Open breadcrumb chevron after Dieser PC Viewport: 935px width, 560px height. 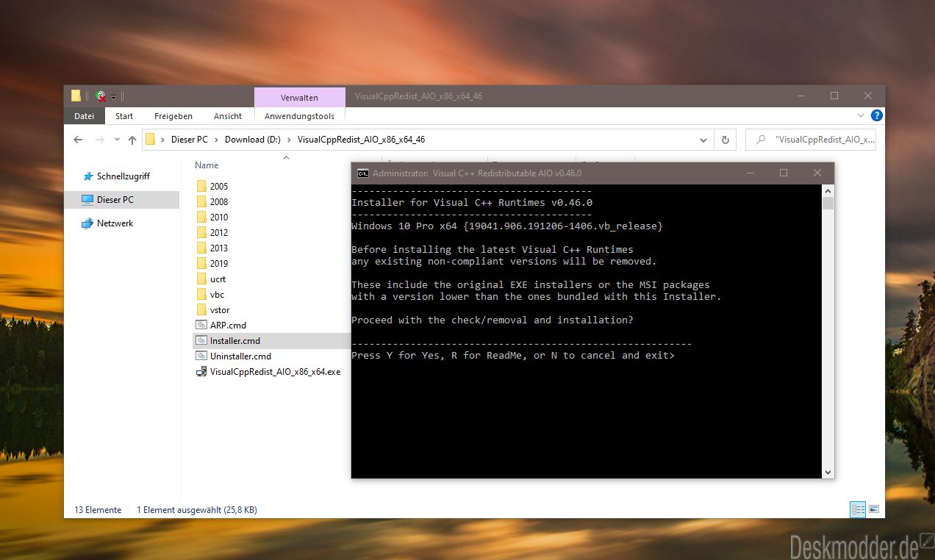(x=217, y=140)
